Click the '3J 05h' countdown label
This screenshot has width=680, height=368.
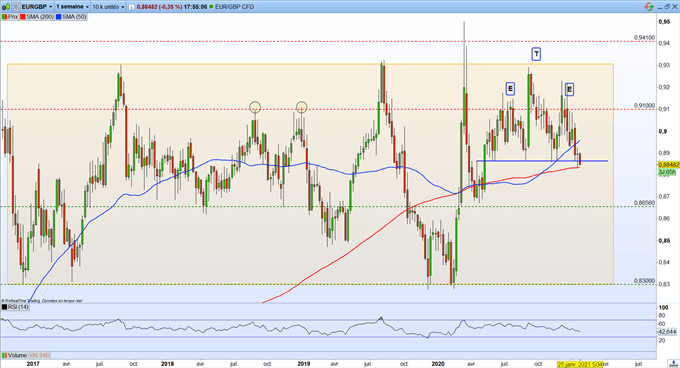(667, 172)
